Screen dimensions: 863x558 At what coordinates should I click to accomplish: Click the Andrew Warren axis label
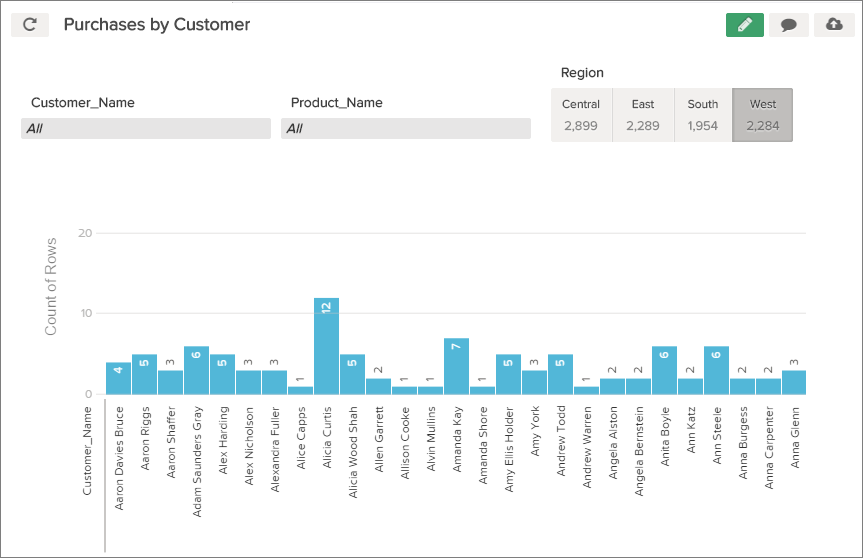(587, 447)
